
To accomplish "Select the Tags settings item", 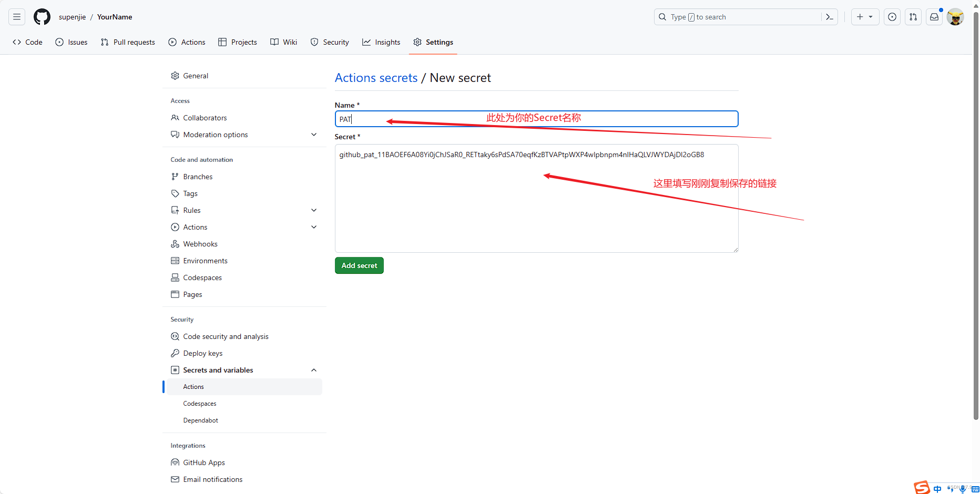I will click(190, 193).
